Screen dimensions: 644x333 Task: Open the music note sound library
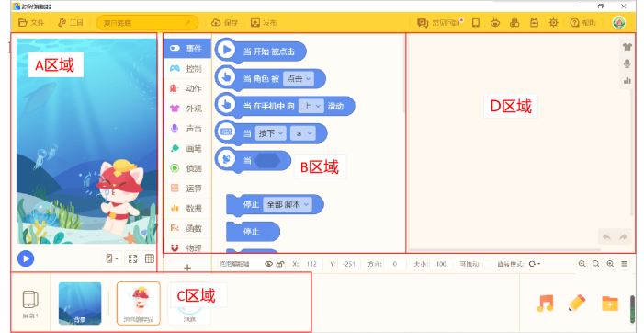tap(546, 304)
